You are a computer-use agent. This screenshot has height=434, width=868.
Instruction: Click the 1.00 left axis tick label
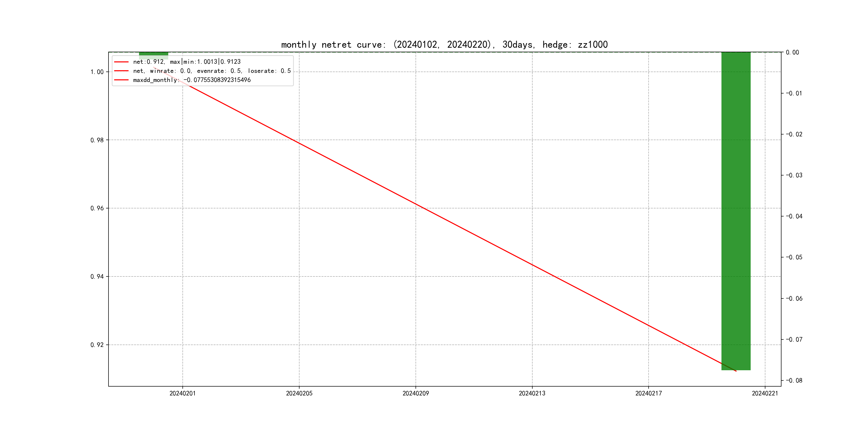coord(97,72)
